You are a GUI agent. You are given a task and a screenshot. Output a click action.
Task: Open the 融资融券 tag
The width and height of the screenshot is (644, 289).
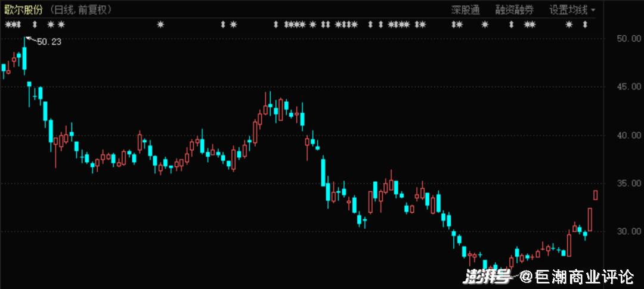[514, 10]
